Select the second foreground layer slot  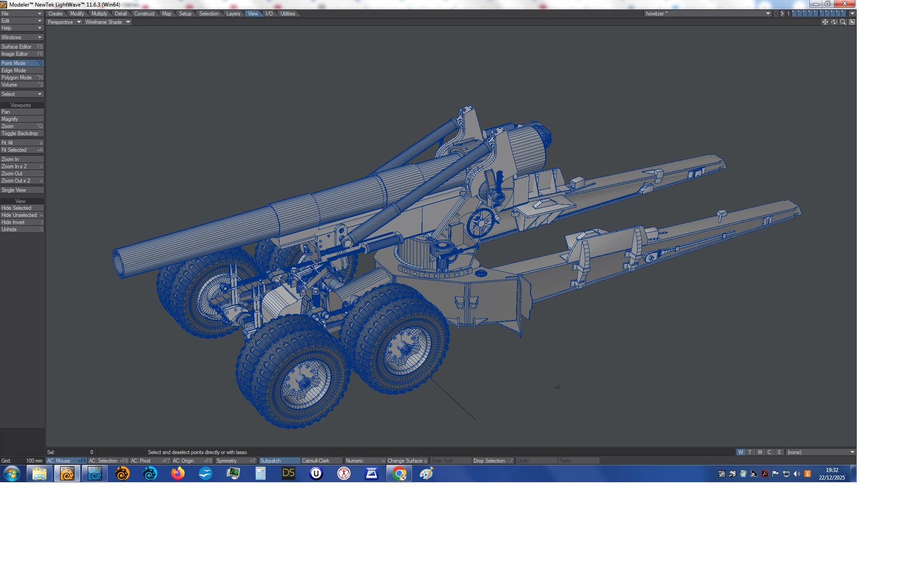point(800,12)
